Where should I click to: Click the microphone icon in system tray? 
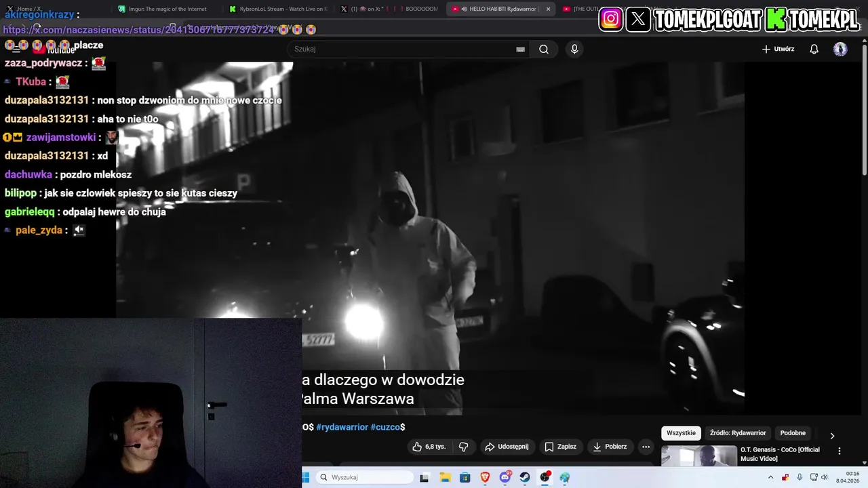tap(800, 477)
